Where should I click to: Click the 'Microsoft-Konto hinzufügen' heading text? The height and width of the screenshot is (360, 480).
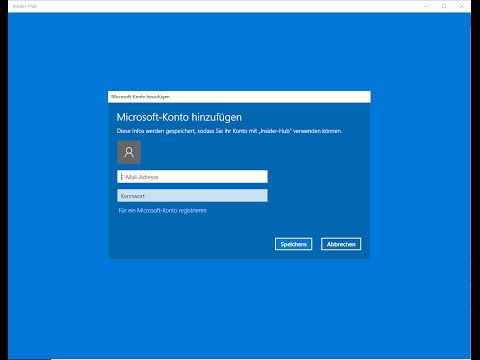(x=179, y=117)
